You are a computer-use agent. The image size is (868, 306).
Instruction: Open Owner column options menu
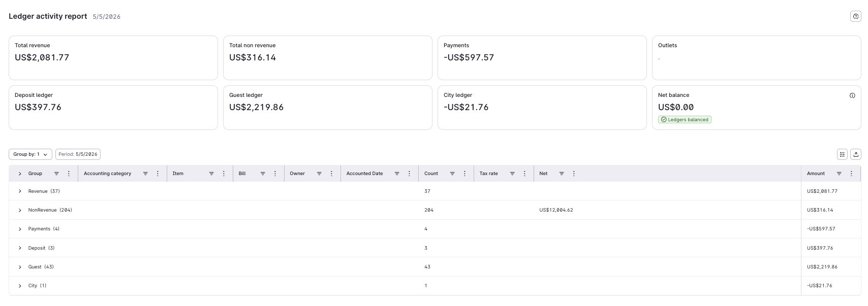(332, 174)
